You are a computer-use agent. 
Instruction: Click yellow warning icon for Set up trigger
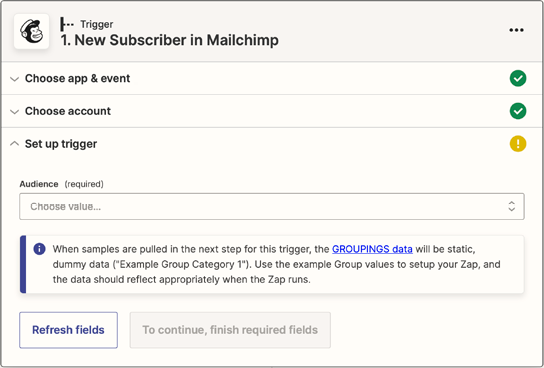[518, 144]
